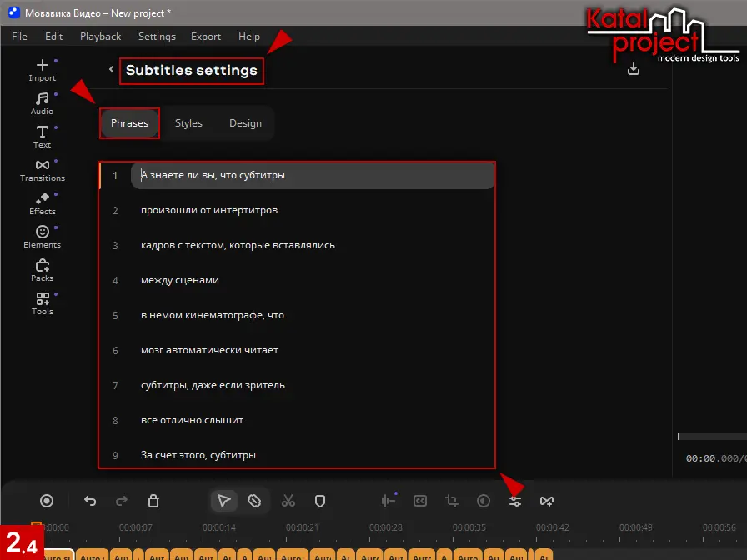Delete selected clip with trash icon
The image size is (747, 560).
(x=153, y=501)
